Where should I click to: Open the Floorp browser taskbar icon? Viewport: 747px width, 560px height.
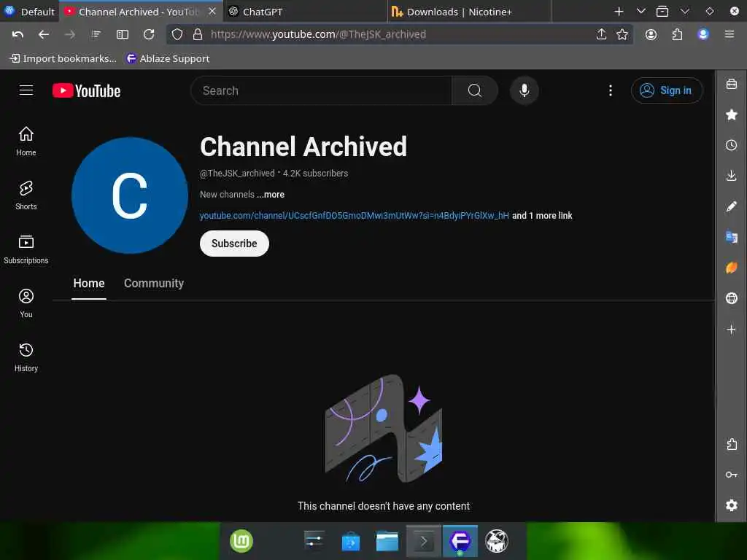point(460,541)
